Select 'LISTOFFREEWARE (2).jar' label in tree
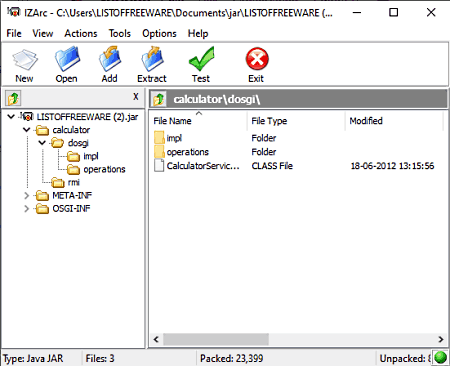 coord(87,117)
